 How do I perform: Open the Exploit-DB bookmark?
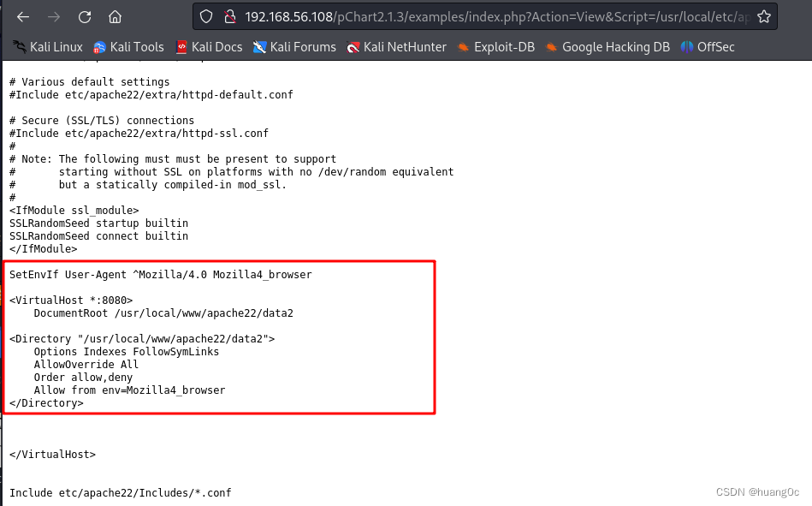496,47
